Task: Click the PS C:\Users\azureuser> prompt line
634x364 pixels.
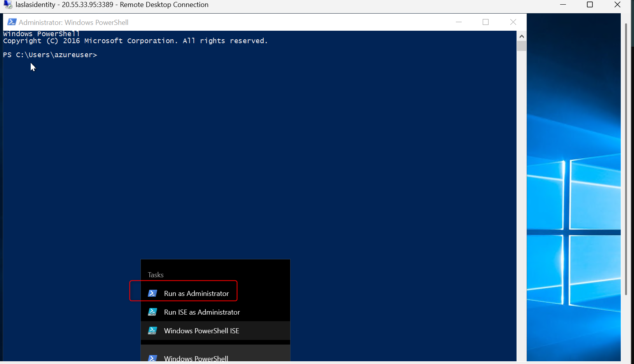Action: tap(50, 55)
